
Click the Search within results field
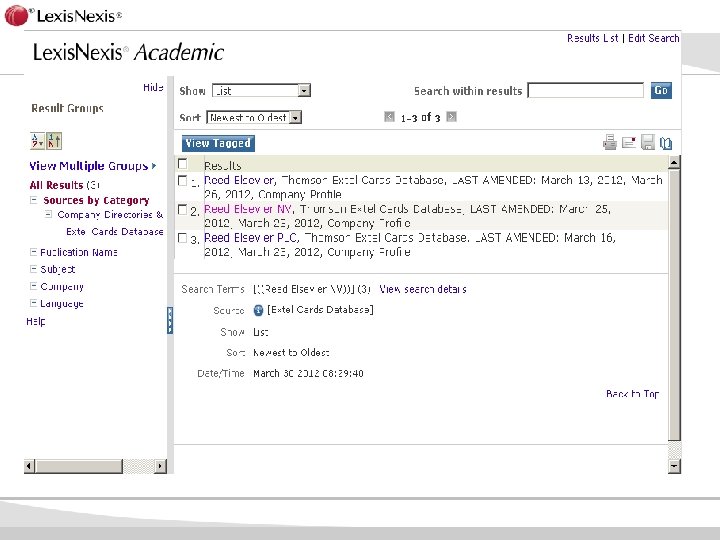[586, 90]
